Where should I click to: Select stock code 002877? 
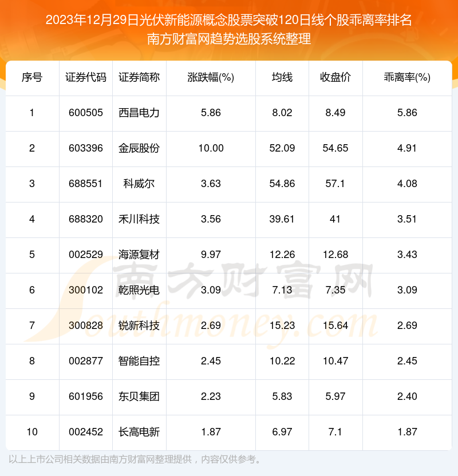86,361
